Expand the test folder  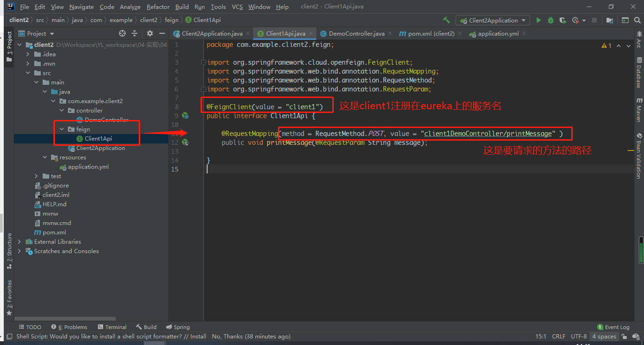pos(37,176)
